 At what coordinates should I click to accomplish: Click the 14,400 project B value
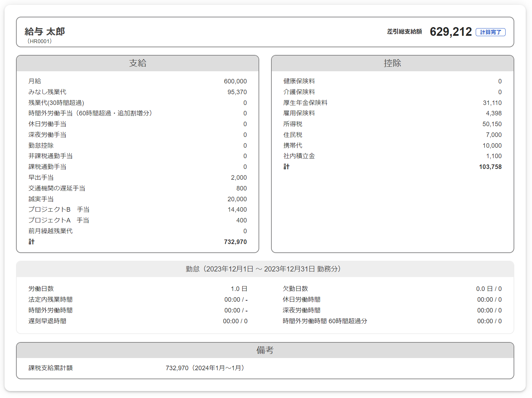pos(237,210)
